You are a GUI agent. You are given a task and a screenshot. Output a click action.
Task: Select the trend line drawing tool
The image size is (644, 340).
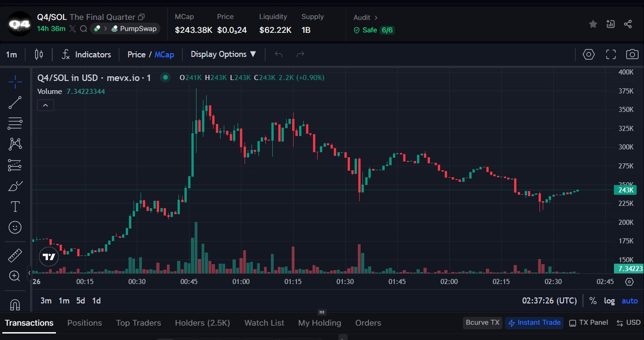pos(15,103)
